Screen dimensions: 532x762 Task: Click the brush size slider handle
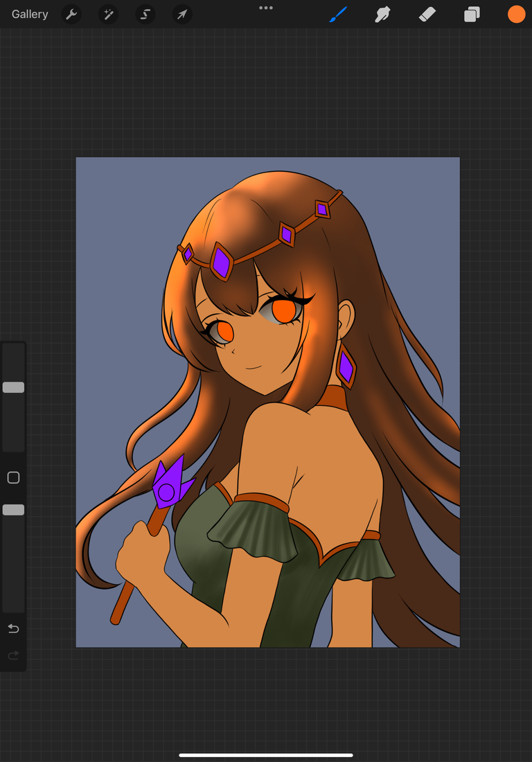click(x=14, y=387)
